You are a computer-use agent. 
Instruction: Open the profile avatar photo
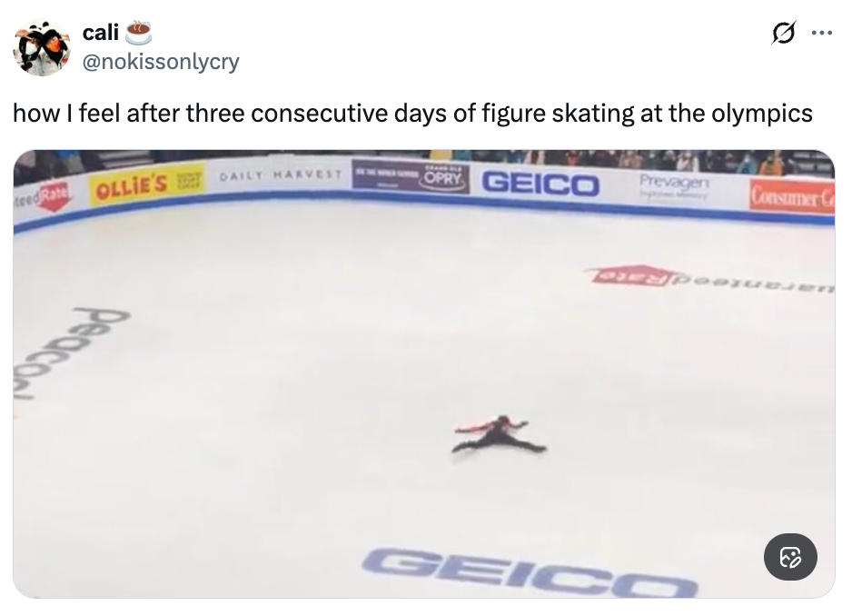[42, 47]
